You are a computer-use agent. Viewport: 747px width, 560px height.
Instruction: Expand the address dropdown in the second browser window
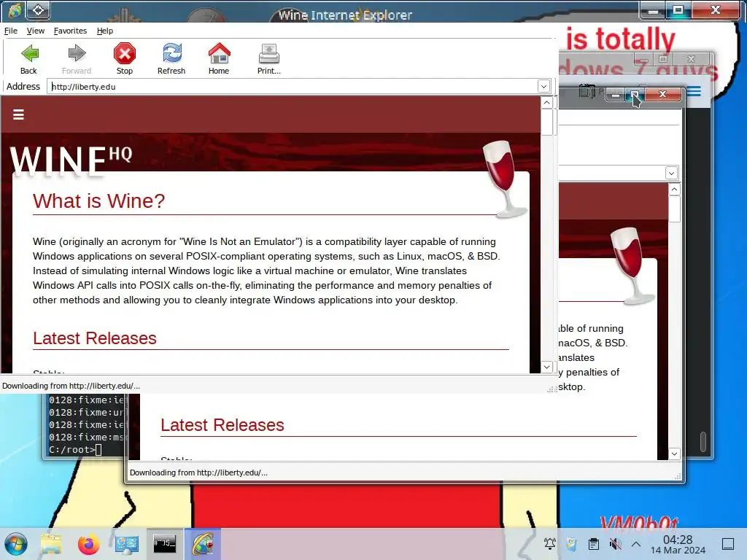pos(671,174)
